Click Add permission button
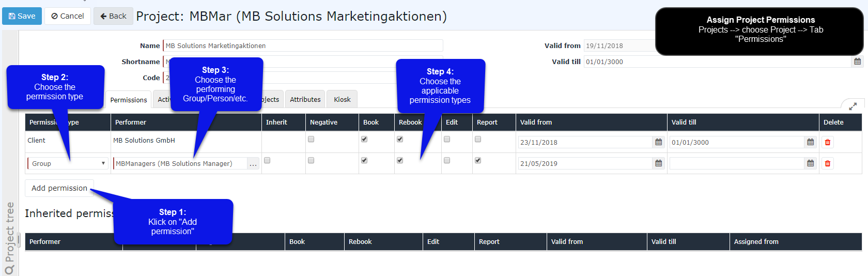The width and height of the screenshot is (868, 276). [x=59, y=188]
